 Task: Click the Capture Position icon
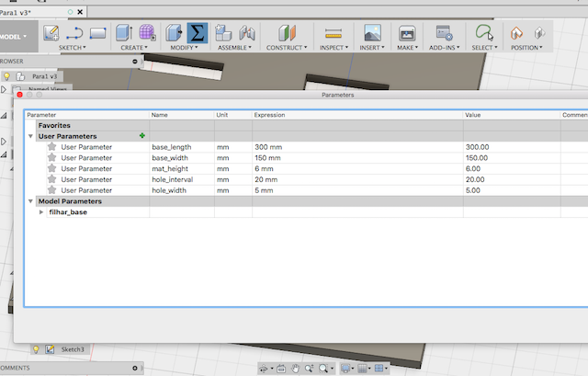click(x=516, y=33)
